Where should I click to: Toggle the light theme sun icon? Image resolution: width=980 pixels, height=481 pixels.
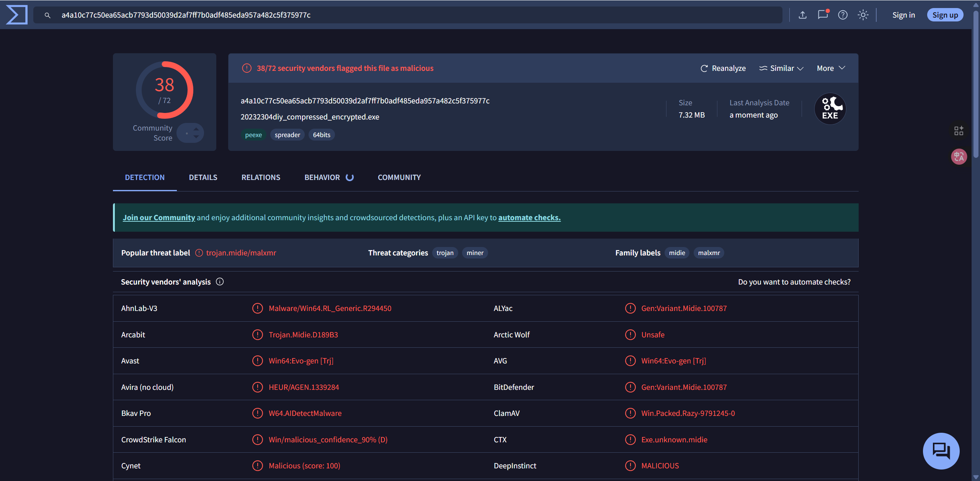pos(863,15)
